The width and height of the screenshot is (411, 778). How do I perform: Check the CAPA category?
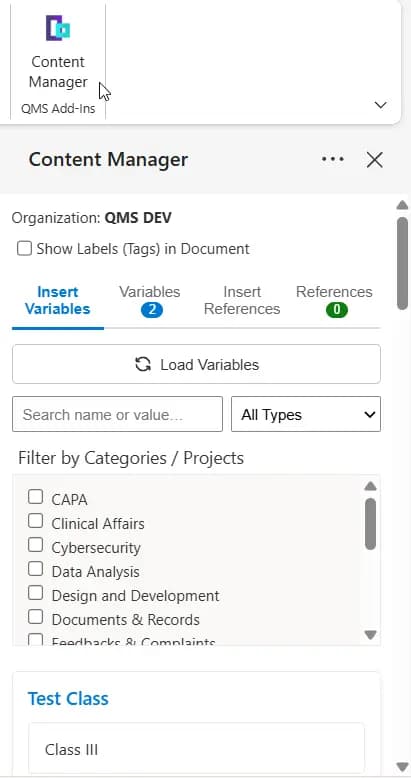(x=35, y=497)
